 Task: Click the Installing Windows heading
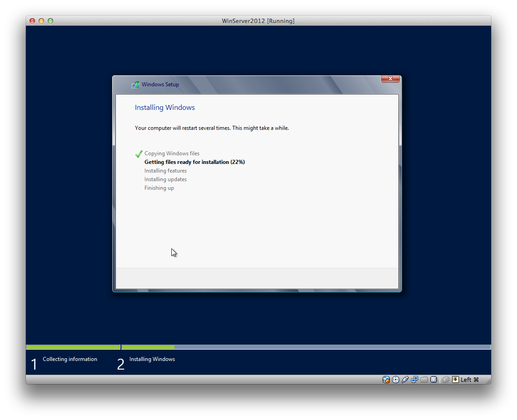point(165,108)
